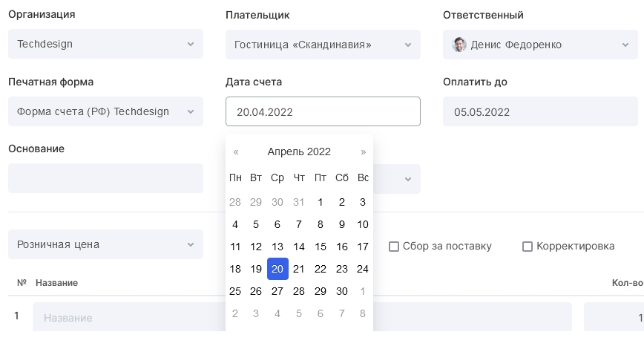Screen dimensions: 644x352
Task: Open Розничная цена dropdown
Action: pyautogui.click(x=105, y=244)
